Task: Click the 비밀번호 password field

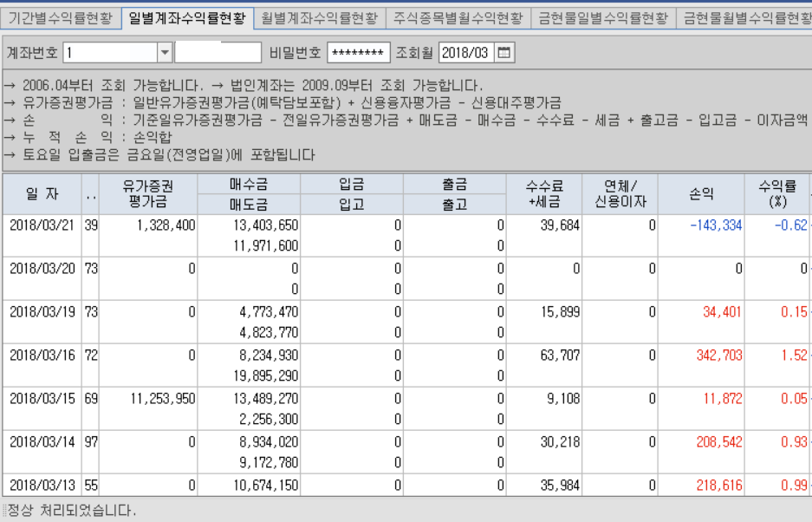Action: 358,53
